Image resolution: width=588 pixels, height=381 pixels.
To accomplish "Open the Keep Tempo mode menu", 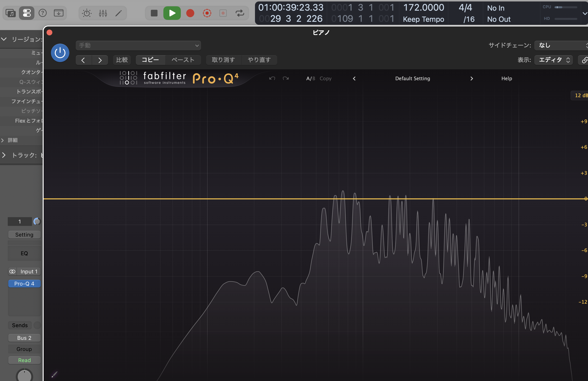I will click(x=423, y=19).
